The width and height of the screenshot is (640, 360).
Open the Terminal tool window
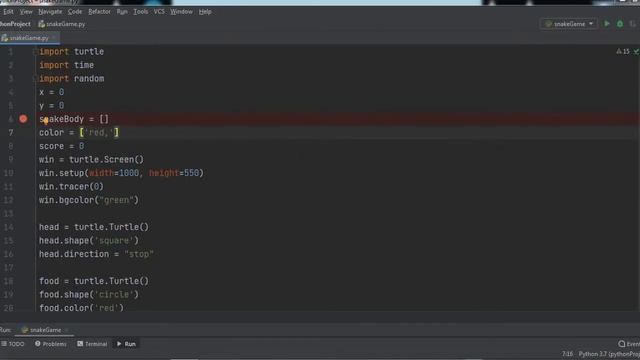click(92, 344)
